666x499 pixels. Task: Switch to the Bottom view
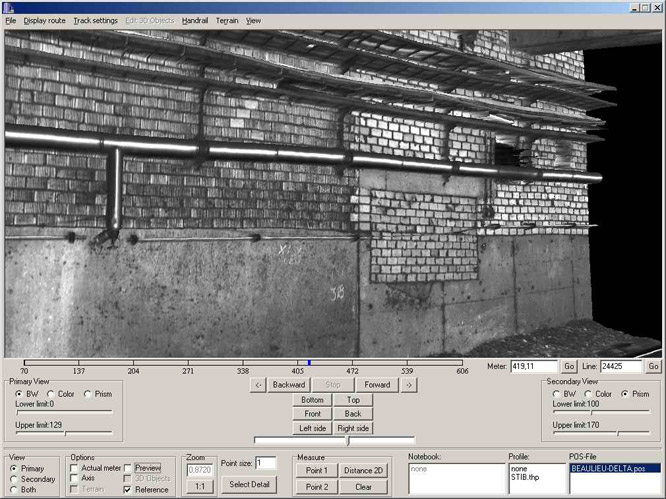pyautogui.click(x=312, y=399)
